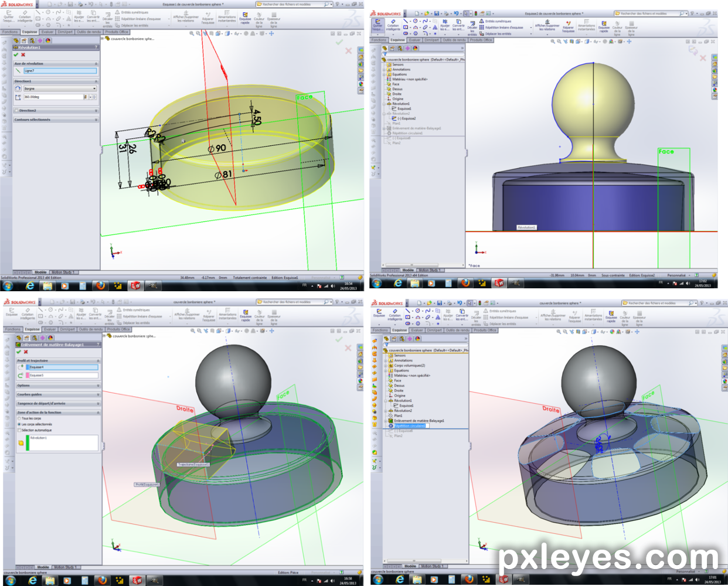Image resolution: width=728 pixels, height=586 pixels.
Task: Accept Enlèvement de matière-Balayage1 with green check
Action: [19, 352]
